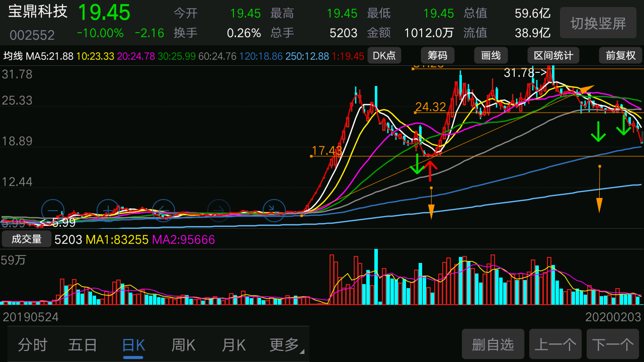Tap the 金额 1012.0万 amount
644x362 pixels.
[429, 33]
